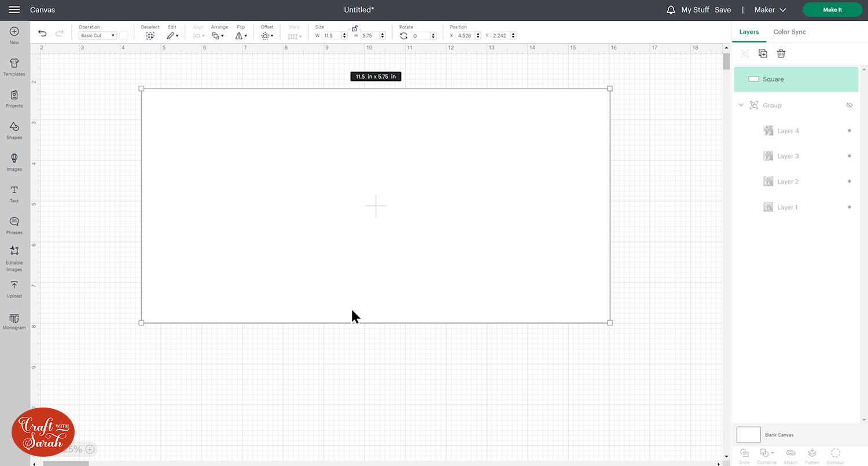Open My Stuff
The height and width of the screenshot is (466, 868).
[695, 10]
